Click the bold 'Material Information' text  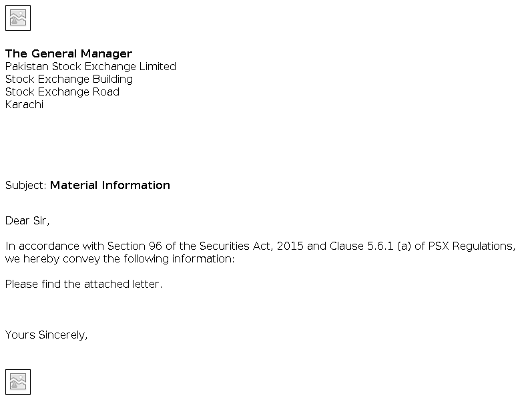tap(110, 185)
